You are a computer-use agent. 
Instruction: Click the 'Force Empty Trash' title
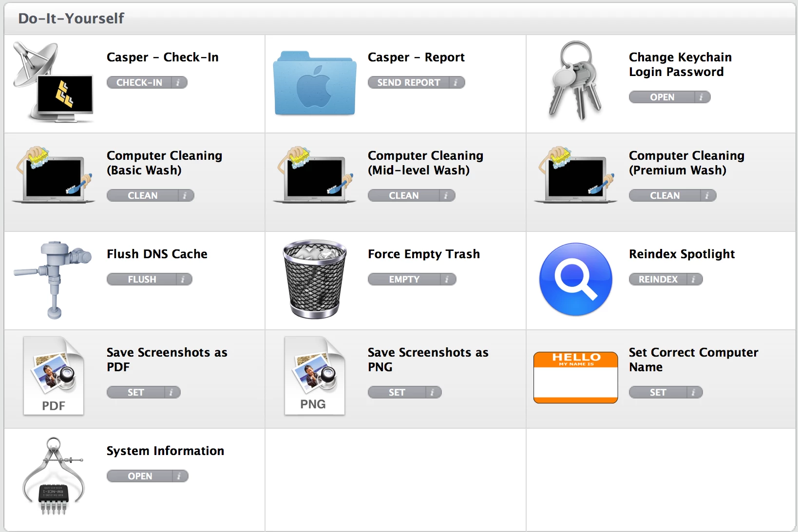point(424,254)
